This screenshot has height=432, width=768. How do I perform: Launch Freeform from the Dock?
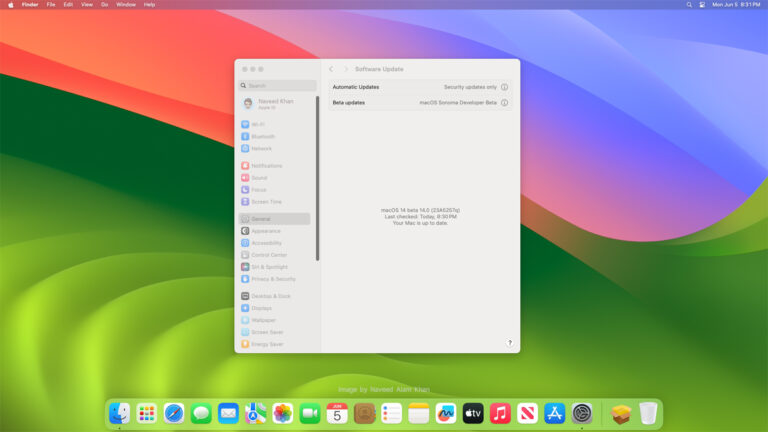446,413
